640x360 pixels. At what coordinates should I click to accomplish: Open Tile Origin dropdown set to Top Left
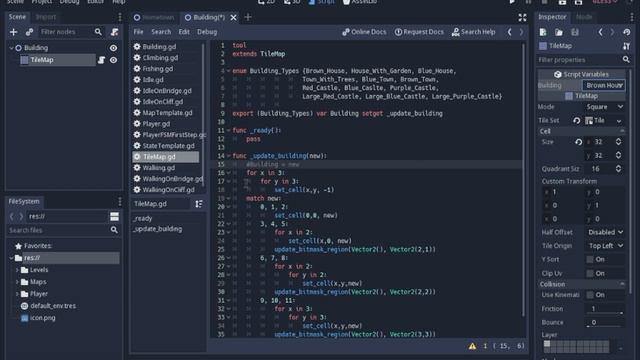[604, 246]
